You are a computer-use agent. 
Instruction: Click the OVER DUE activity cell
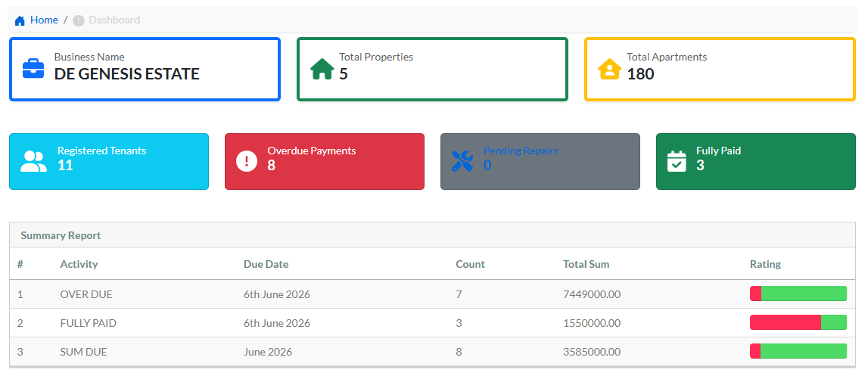[86, 294]
